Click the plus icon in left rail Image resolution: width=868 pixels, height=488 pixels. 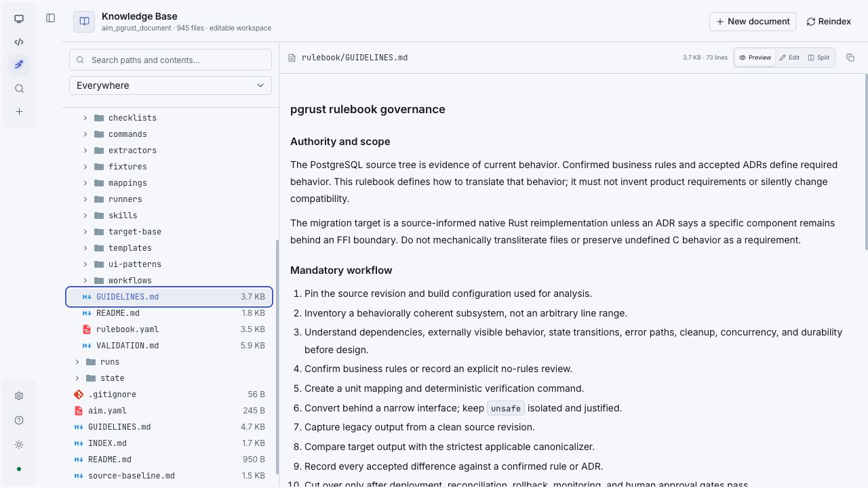coord(19,111)
